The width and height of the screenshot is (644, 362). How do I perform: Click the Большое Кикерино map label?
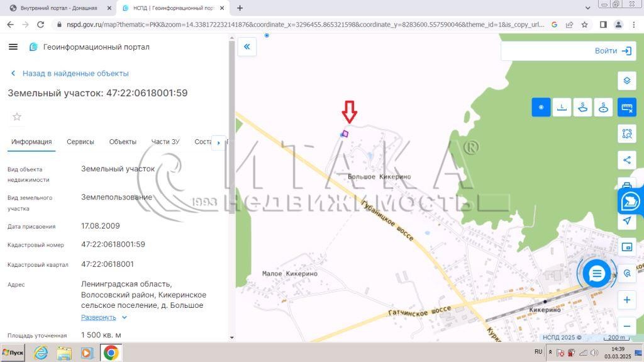[379, 176]
